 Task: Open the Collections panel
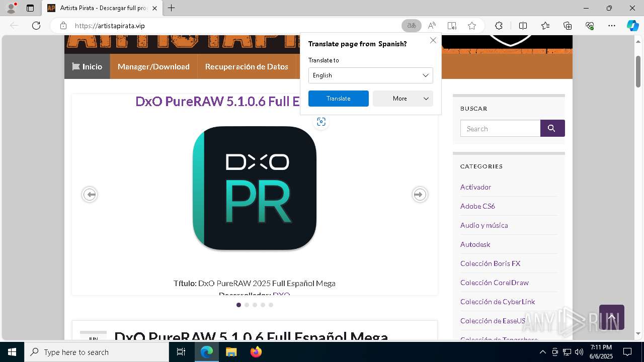tap(568, 26)
